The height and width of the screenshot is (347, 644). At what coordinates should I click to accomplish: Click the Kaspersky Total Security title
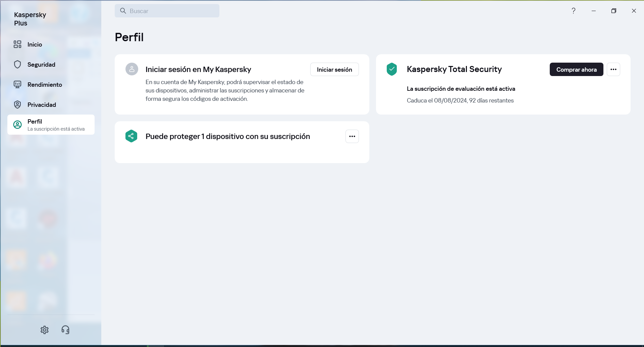coord(454,69)
